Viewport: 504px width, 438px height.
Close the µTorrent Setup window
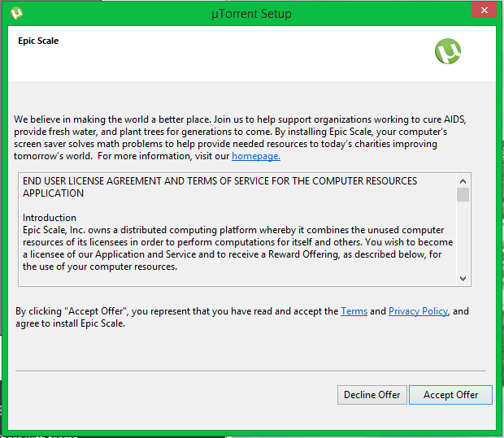tap(484, 11)
